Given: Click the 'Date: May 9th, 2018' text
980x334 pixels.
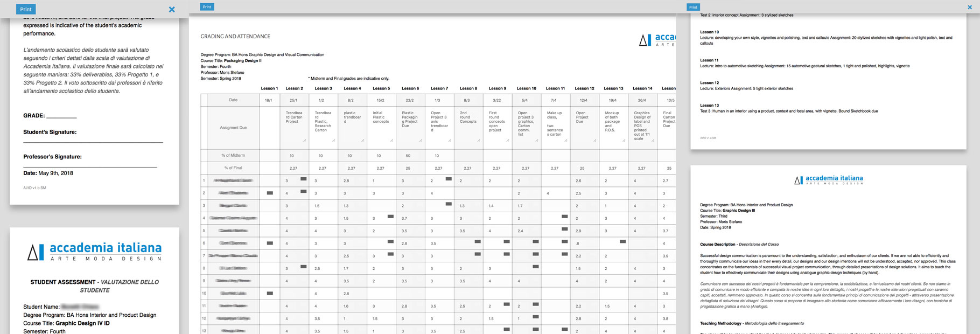Looking at the screenshot, I should click(48, 173).
